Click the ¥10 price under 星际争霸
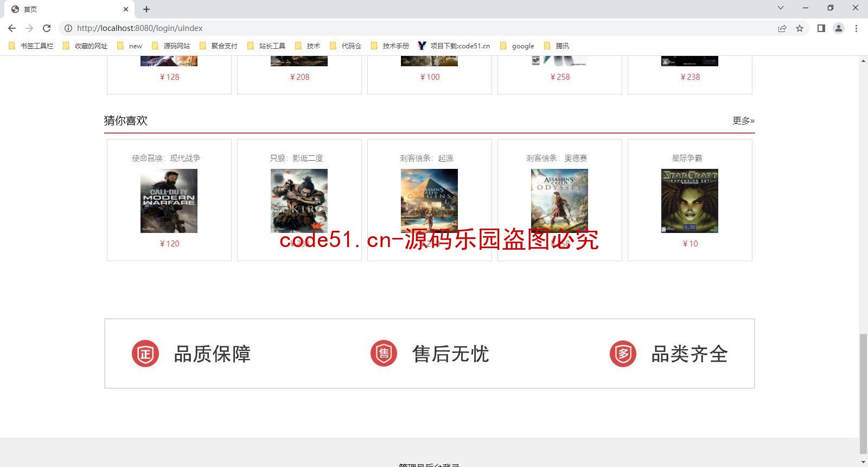 [690, 244]
